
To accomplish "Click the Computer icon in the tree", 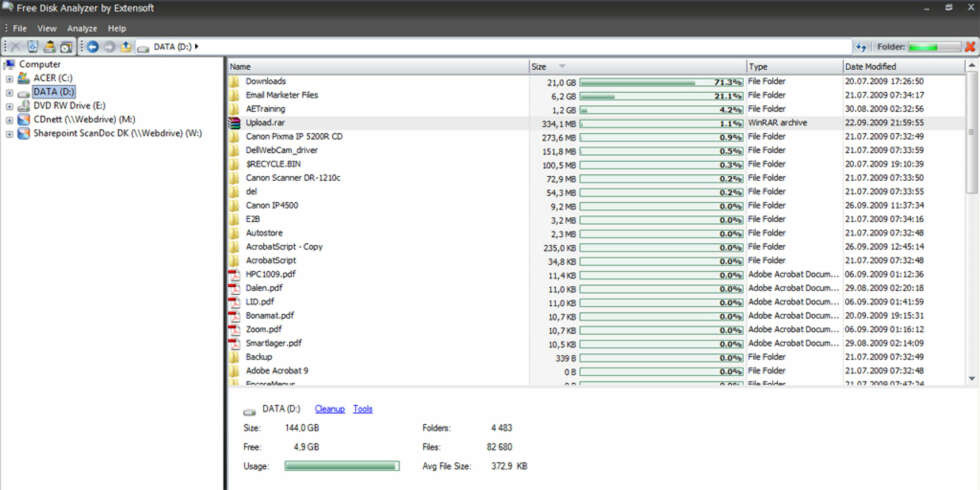I will pyautogui.click(x=9, y=64).
